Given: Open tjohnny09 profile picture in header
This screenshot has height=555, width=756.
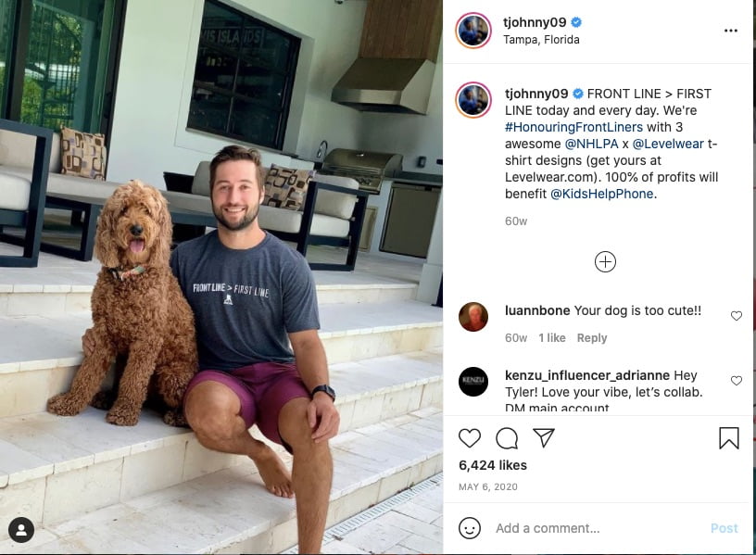Looking at the screenshot, I should pyautogui.click(x=473, y=31).
